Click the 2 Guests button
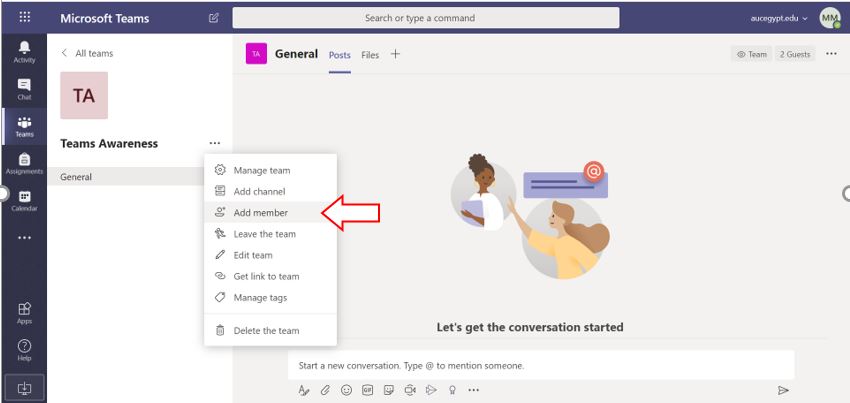The width and height of the screenshot is (850, 403). (x=795, y=54)
